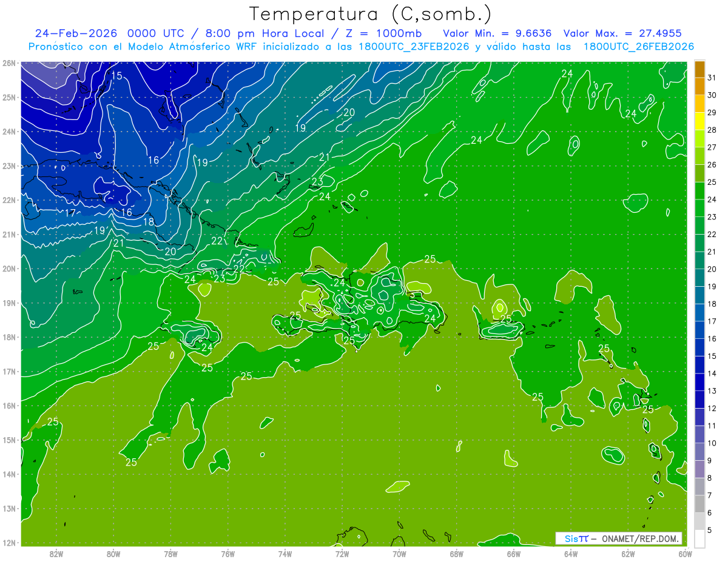Click the yellow legend swatch between 28 and 29
Image resolution: width=728 pixels, height=562 pixels.
[699, 121]
